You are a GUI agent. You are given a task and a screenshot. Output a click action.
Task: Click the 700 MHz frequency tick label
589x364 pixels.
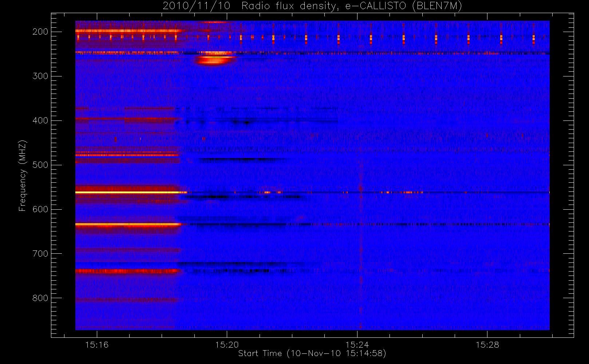[x=40, y=254]
